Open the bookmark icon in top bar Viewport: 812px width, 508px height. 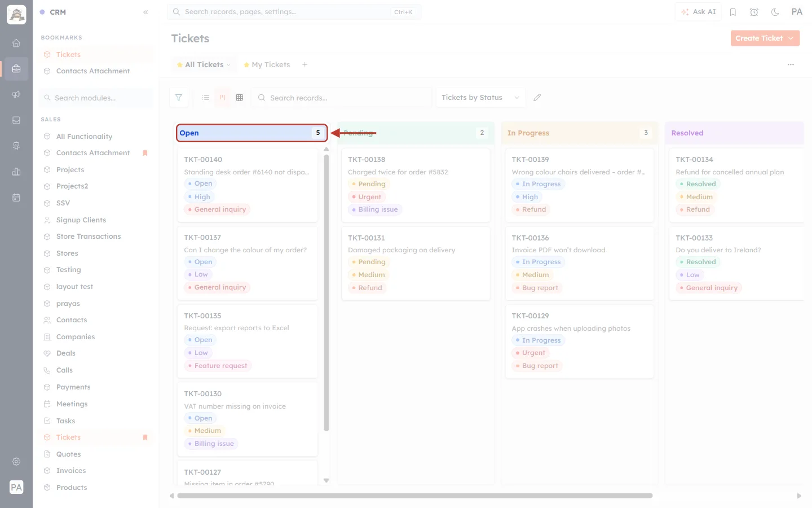733,12
